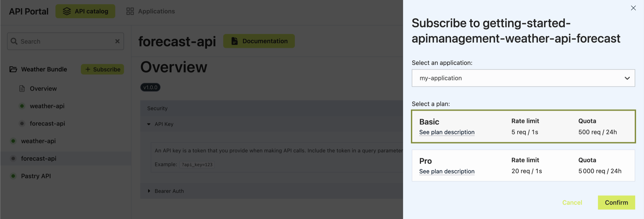Click the API catalog layers icon

click(x=67, y=11)
